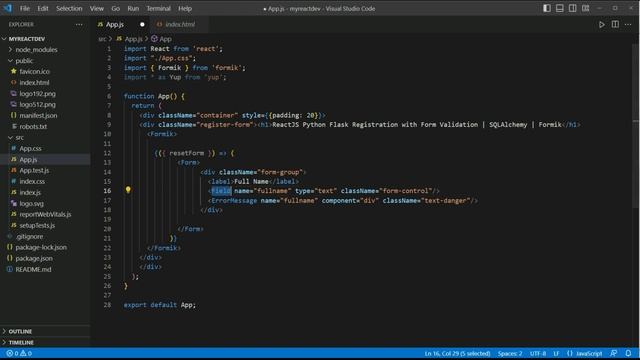Split the editor to the right
The width and height of the screenshot is (640, 360).
pos(615,24)
